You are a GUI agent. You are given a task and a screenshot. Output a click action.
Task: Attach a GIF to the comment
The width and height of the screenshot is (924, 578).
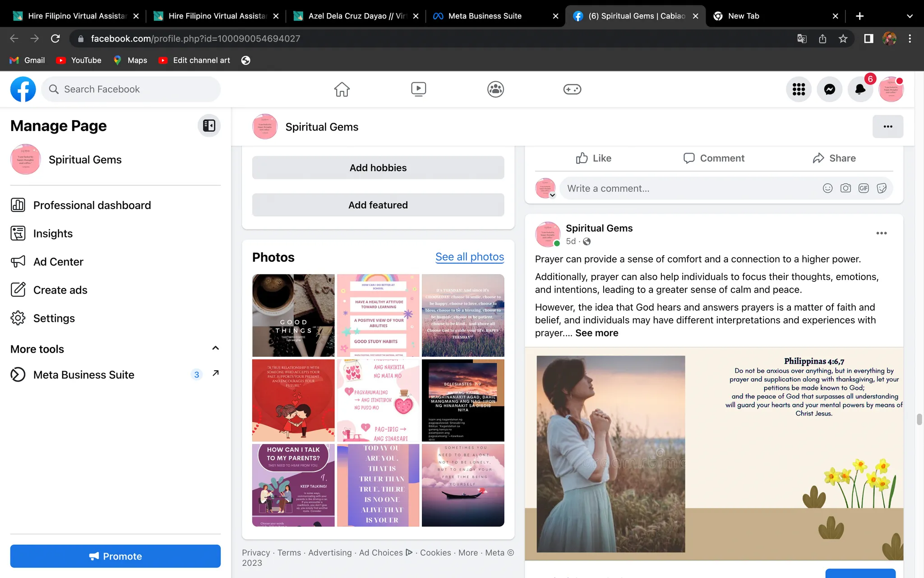pyautogui.click(x=864, y=188)
